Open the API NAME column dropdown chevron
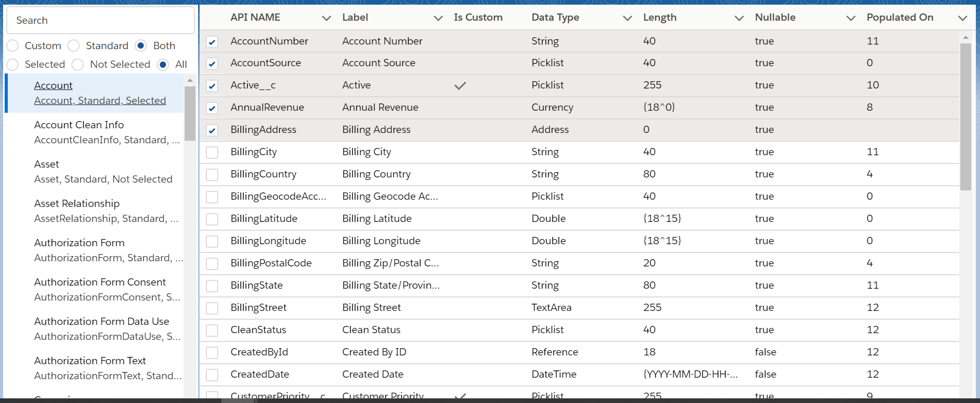 point(326,18)
